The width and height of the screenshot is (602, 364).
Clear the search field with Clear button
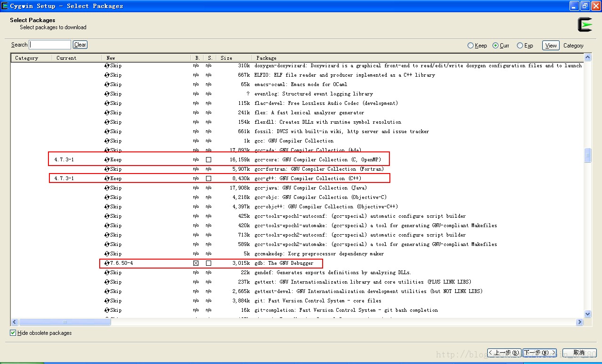pos(80,45)
